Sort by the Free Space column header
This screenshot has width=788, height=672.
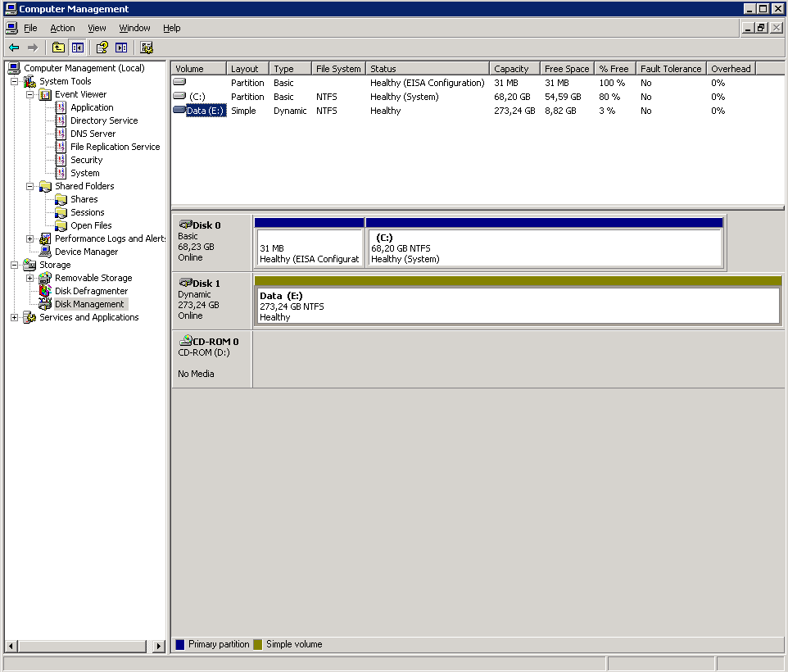(x=568, y=68)
